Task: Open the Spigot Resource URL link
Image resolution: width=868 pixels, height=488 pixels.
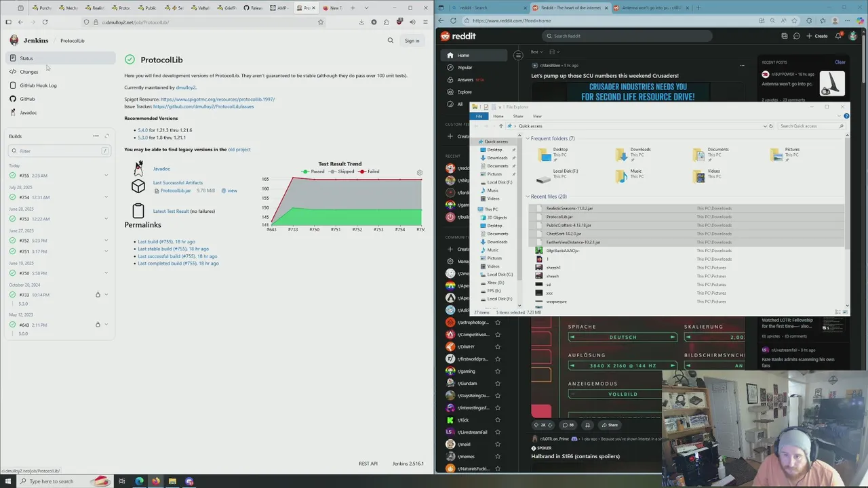Action: [218, 100]
